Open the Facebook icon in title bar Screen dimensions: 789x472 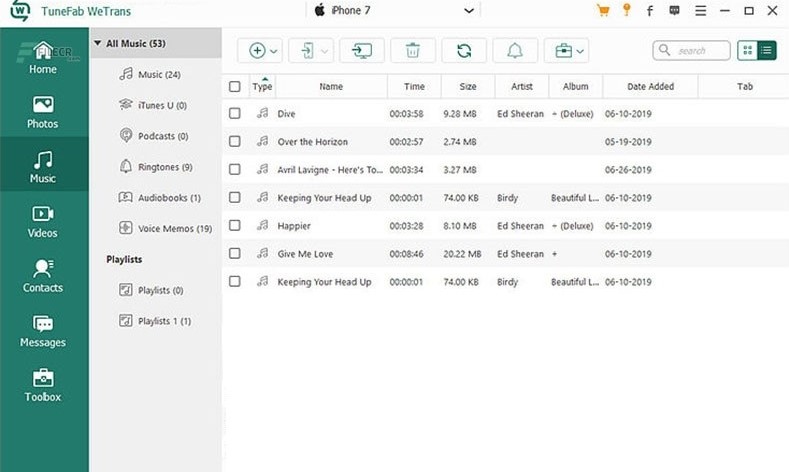[650, 11]
